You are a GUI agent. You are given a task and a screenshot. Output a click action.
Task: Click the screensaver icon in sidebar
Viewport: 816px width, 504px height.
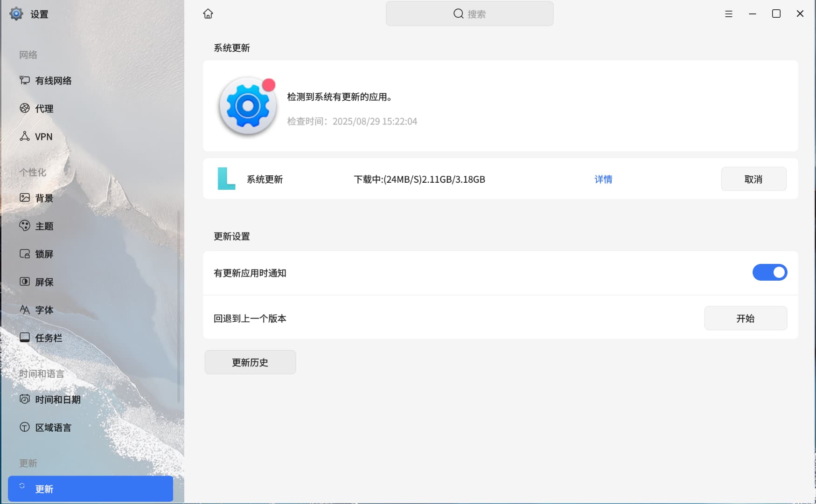[25, 282]
